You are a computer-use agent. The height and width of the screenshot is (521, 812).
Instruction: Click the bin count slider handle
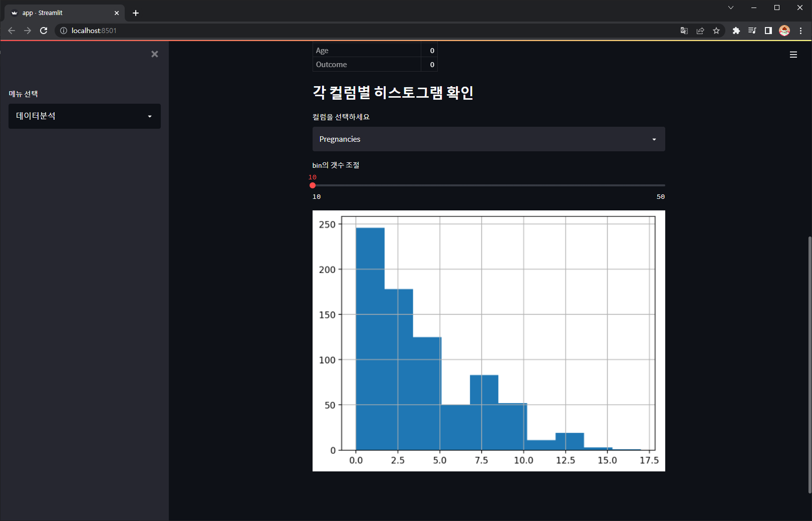pyautogui.click(x=313, y=185)
